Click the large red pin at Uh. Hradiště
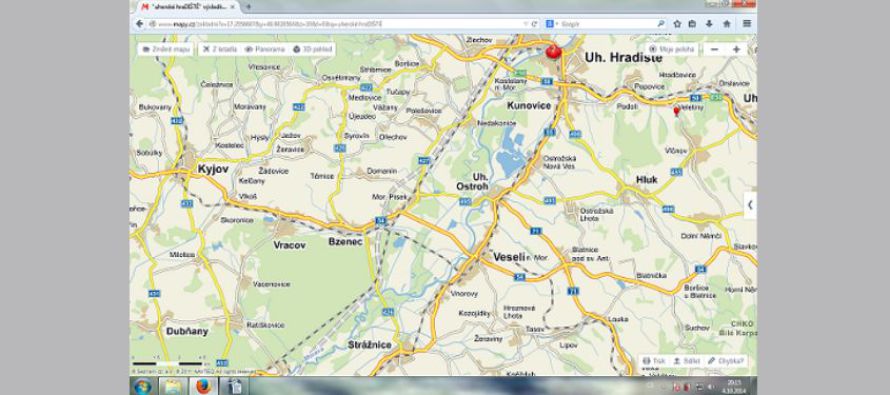Viewport: 890px width, 395px height. pos(553,51)
